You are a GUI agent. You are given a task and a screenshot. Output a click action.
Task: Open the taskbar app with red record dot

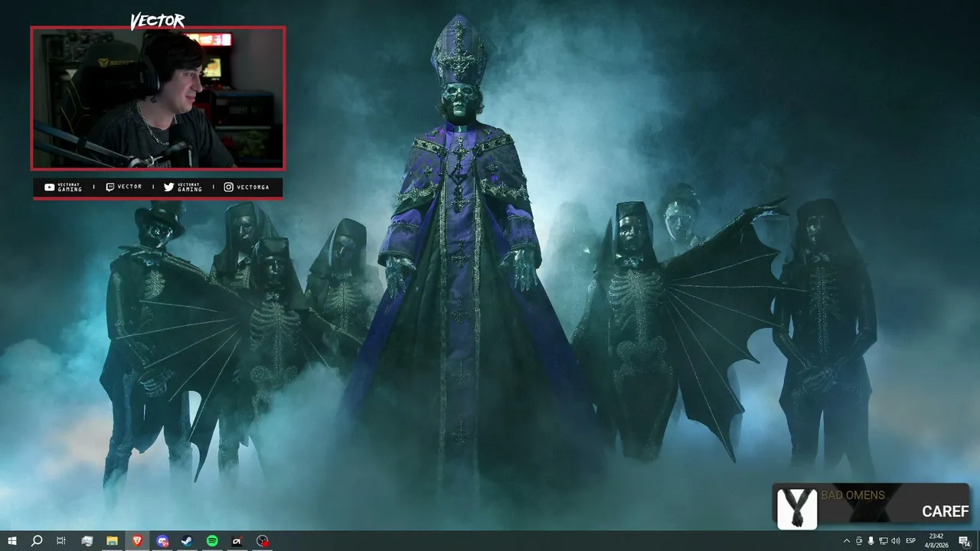coord(263,541)
